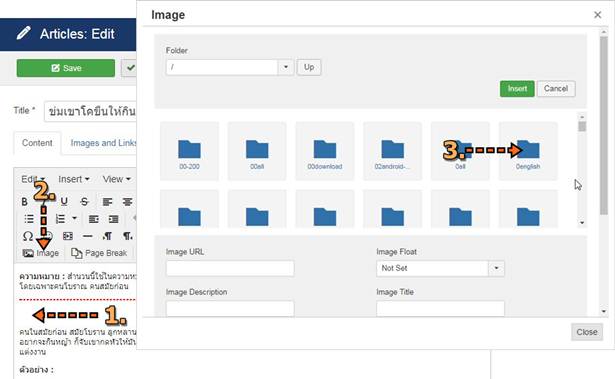This screenshot has height=379, width=615.
Task: Align text left in the editor
Action: (107, 202)
